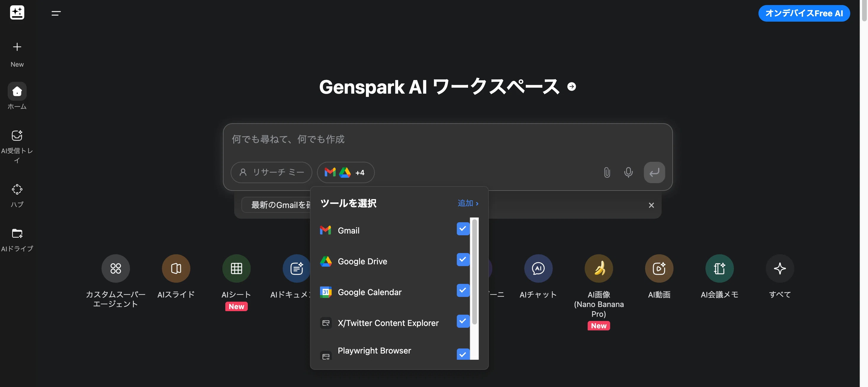Uncheck the Google Calendar tool checkbox
The image size is (868, 387).
point(463,290)
